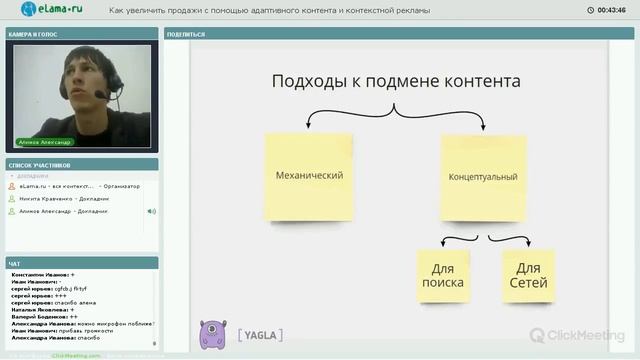Click the green name label Алимов Александр on video
This screenshot has width=640, height=360.
(x=44, y=142)
